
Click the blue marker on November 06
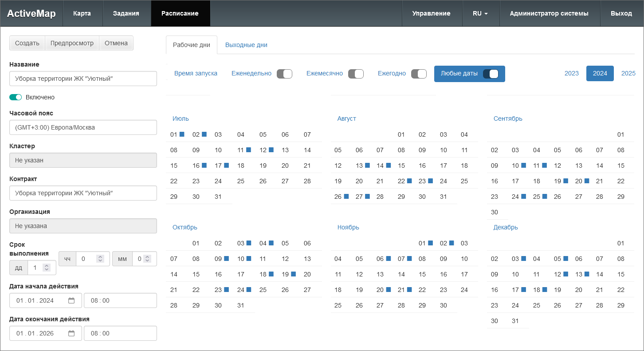(x=389, y=259)
